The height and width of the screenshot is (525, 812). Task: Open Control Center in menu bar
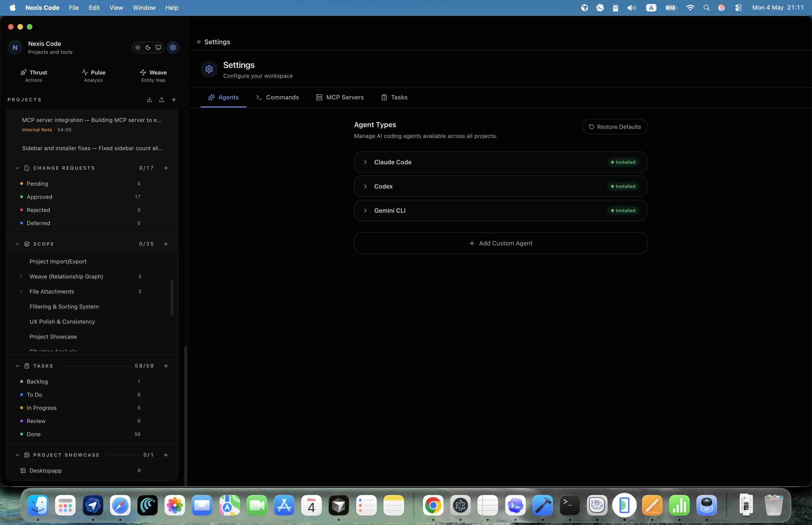click(x=738, y=8)
